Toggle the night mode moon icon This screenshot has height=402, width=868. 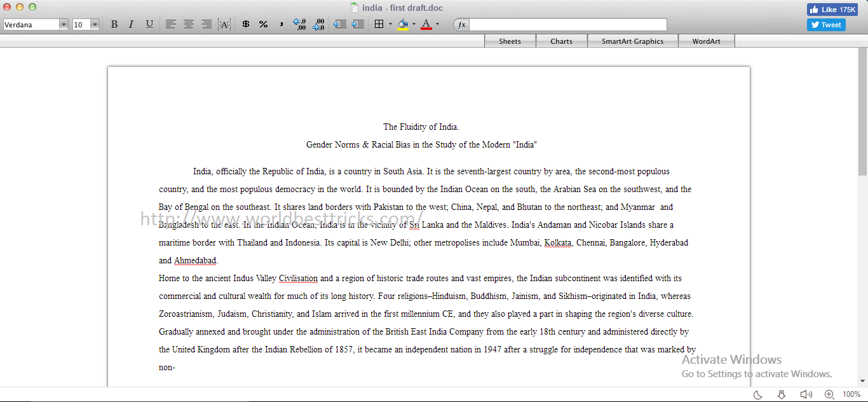tap(757, 394)
